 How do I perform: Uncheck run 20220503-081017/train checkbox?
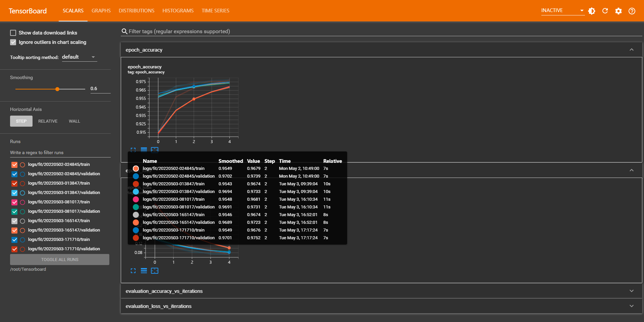14,202
